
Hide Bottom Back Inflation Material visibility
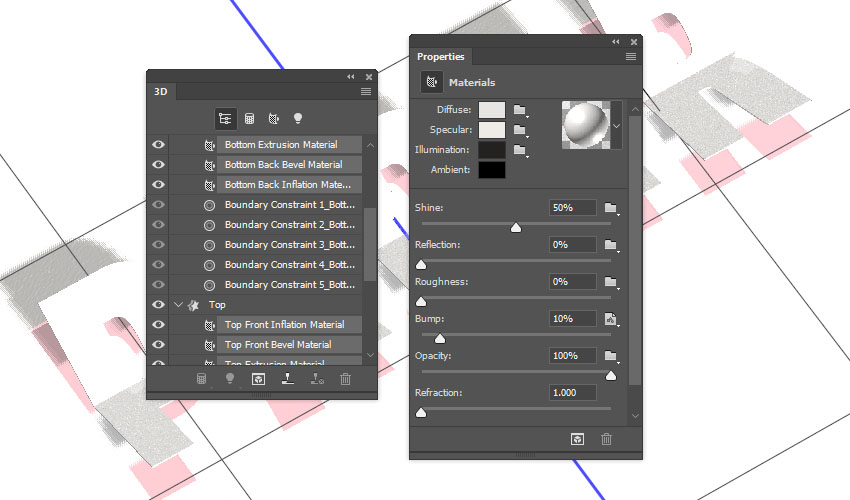click(x=158, y=185)
